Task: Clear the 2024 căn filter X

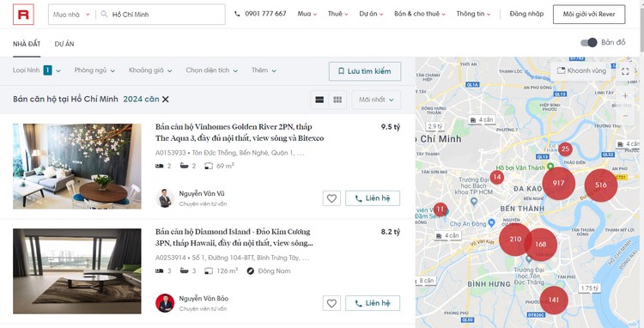Action: [165, 100]
